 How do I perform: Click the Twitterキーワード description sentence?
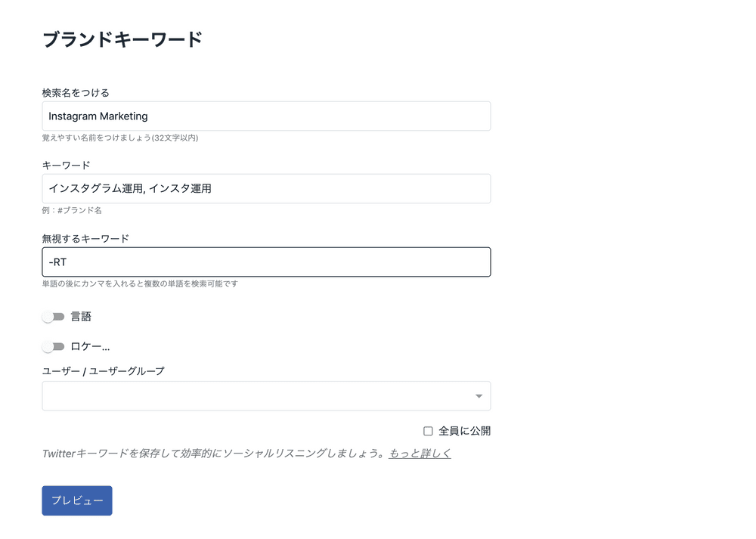(x=213, y=454)
